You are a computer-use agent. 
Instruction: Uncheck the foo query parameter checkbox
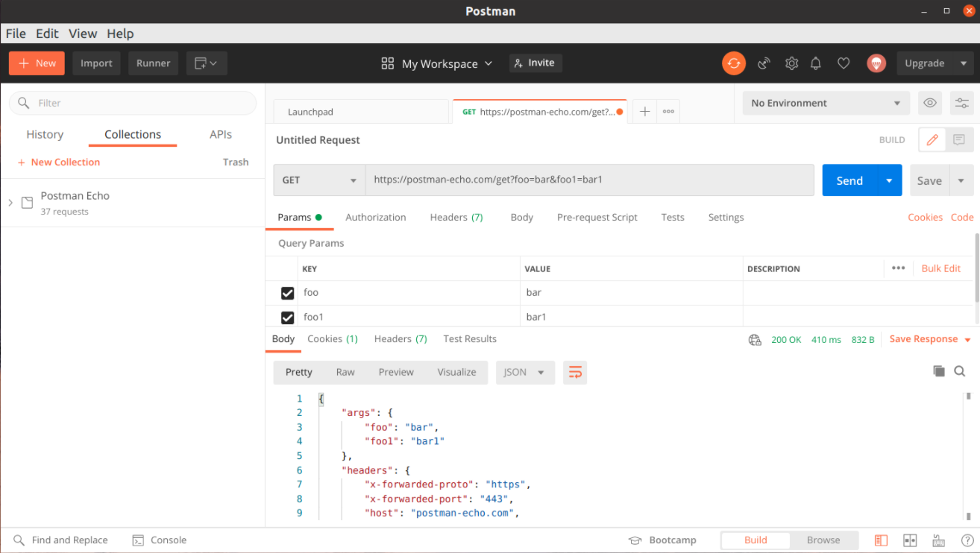[287, 293]
